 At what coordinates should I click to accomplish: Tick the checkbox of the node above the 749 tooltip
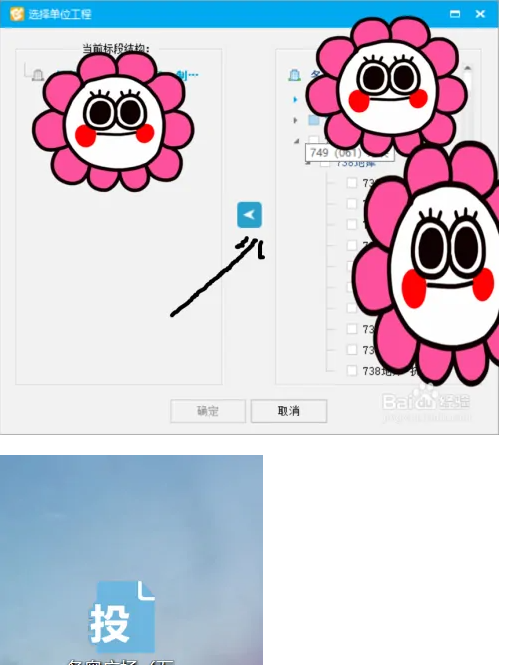[313, 140]
